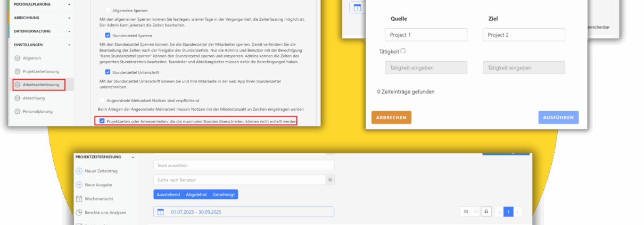Toggle Projektzeiten oder Anwesenheiten maximale Stunden checkbox
Image resolution: width=644 pixels, height=225 pixels.
point(102,121)
